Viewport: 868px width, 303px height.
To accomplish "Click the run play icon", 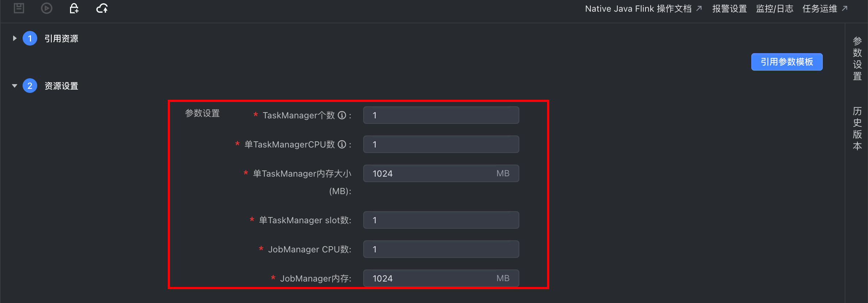I will coord(46,8).
